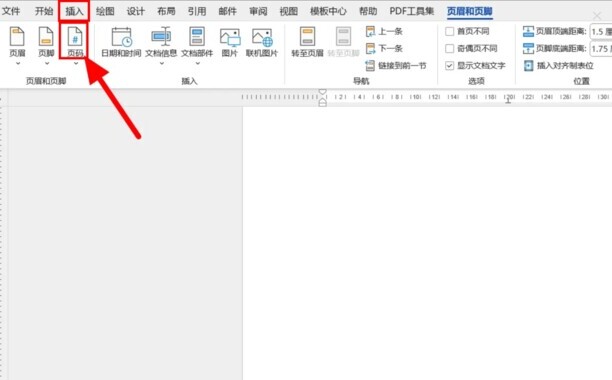Click the 页脚底端距离 value field

[601, 49]
